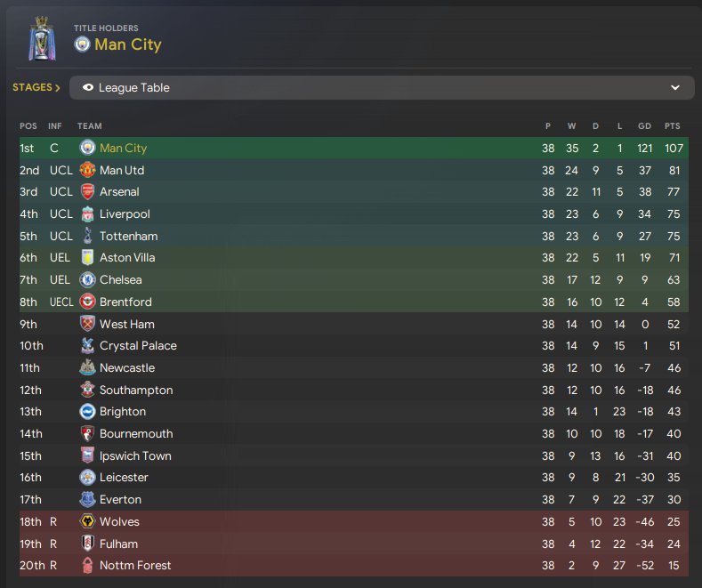Image resolution: width=702 pixels, height=588 pixels.
Task: Open the Ipswich Town team link
Action: [135, 456]
